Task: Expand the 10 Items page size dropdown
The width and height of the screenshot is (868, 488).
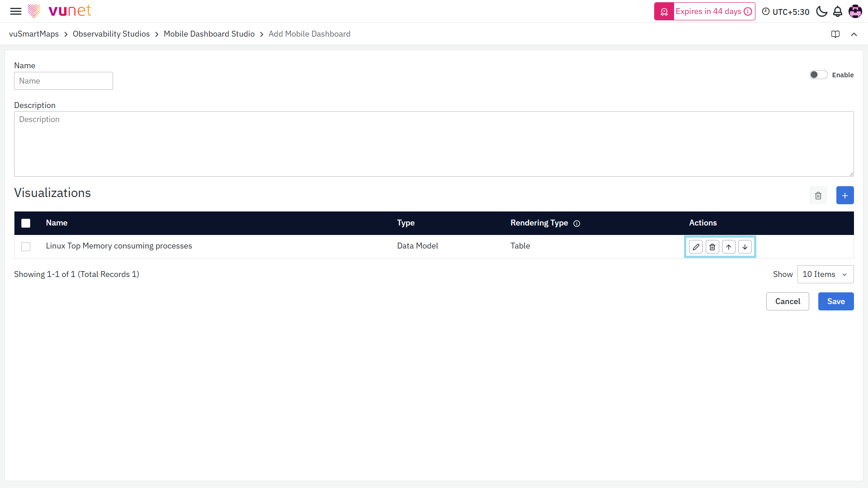Action: pos(825,274)
